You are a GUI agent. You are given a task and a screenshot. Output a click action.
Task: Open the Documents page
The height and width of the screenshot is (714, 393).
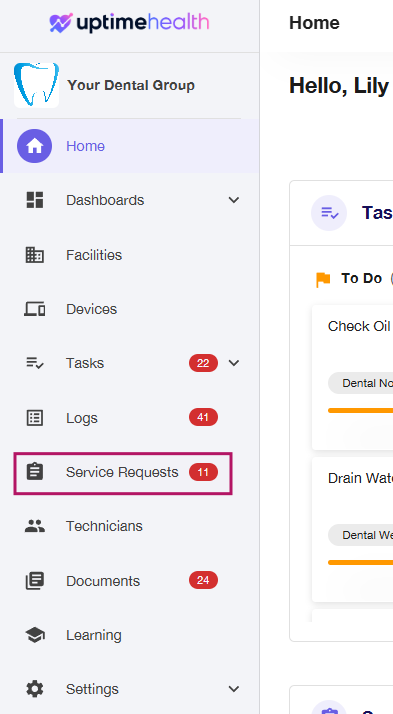click(130, 581)
